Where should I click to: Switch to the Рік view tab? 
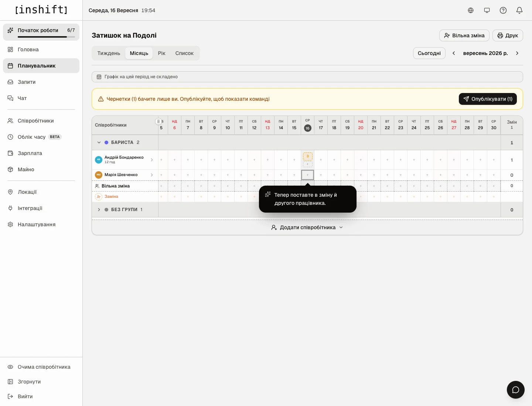pos(161,53)
